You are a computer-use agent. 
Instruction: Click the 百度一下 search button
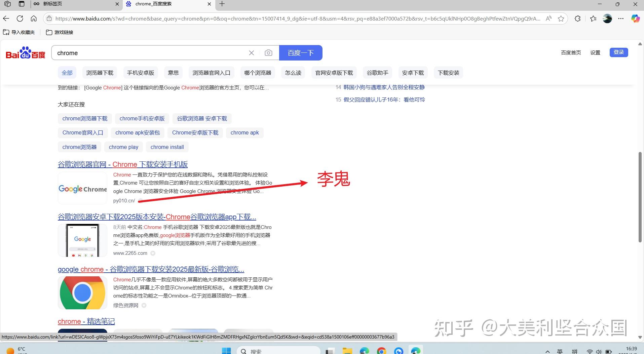coord(301,53)
